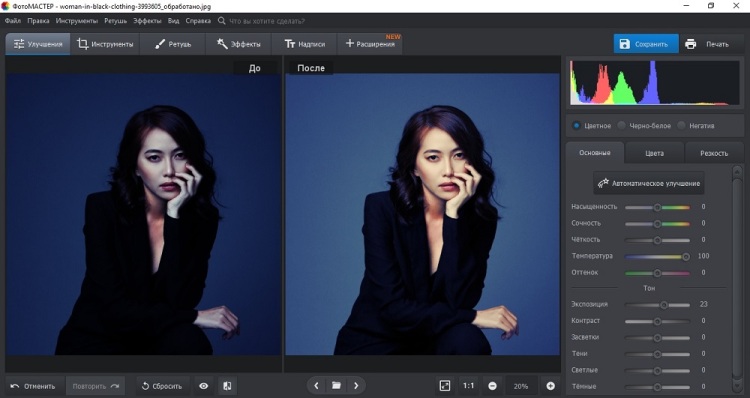Open the Вид menu
This screenshot has height=398, width=750.
click(174, 21)
